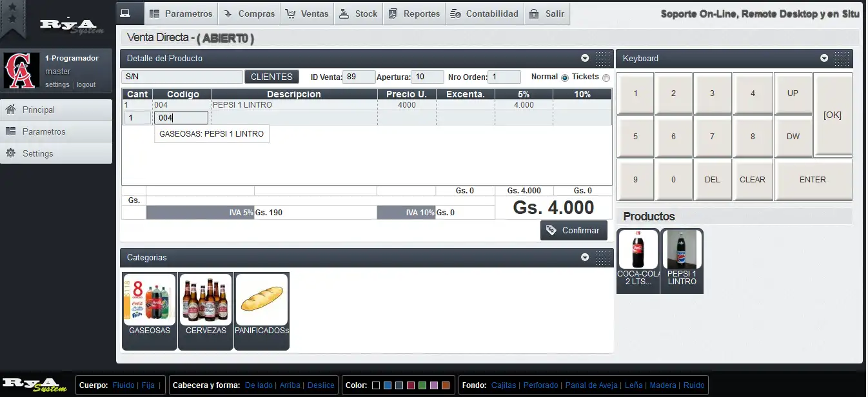Open Parametros in the sidebar
Image resolution: width=868 pixels, height=397 pixels.
(56, 131)
